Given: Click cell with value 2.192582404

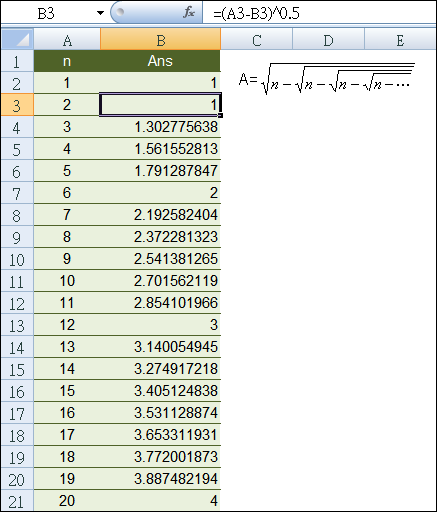Looking at the screenshot, I should 160,215.
